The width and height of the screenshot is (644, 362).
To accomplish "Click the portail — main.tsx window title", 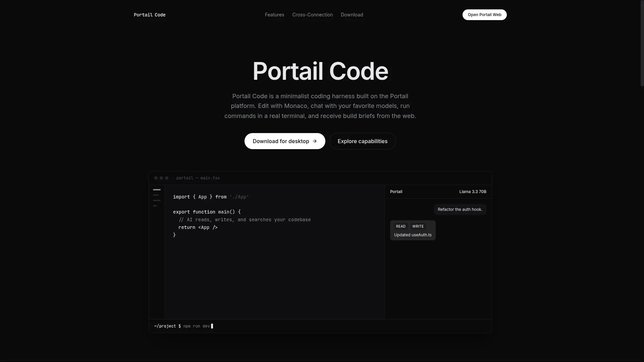I will tap(198, 178).
